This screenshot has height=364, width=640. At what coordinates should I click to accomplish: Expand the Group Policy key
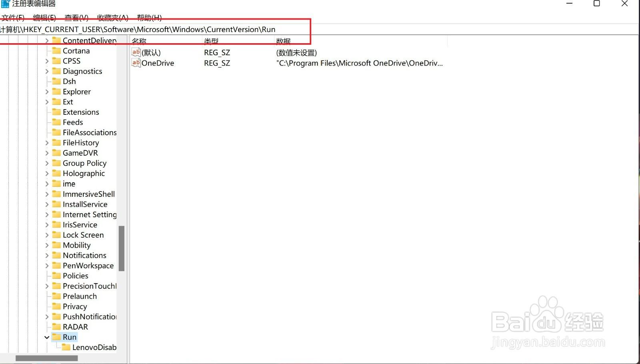tap(47, 163)
